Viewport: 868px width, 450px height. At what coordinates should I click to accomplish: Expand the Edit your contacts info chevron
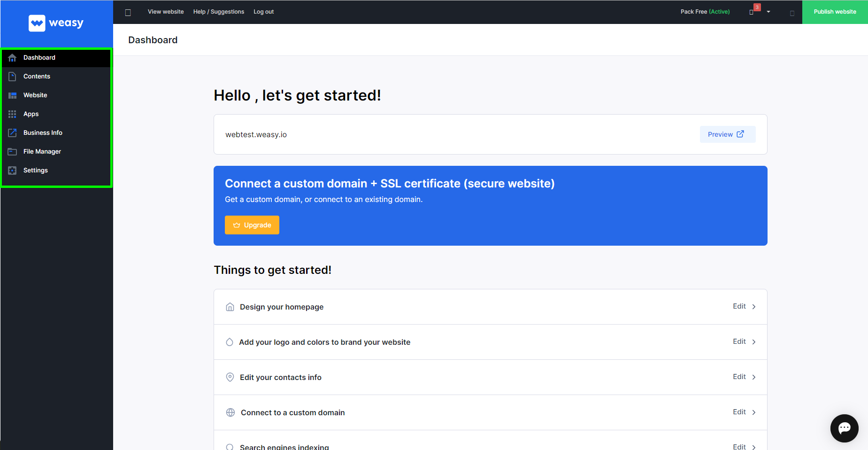tap(754, 377)
